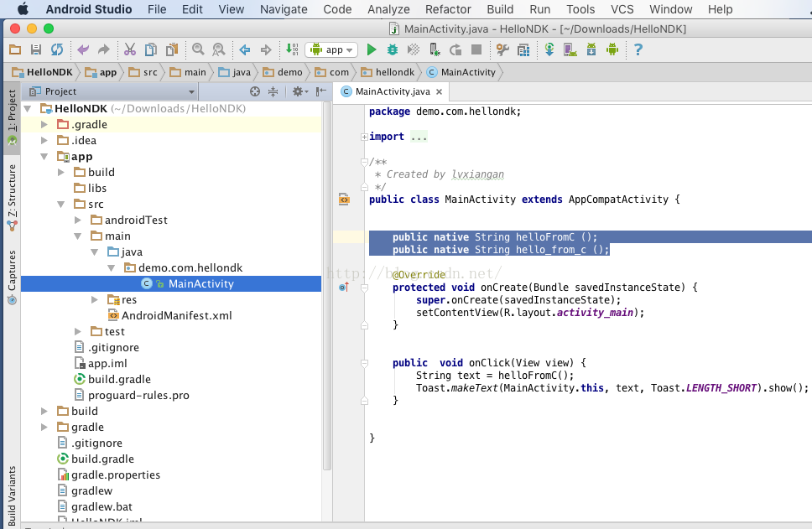Toggle the Captures tool window
The image size is (812, 529).
point(12,277)
